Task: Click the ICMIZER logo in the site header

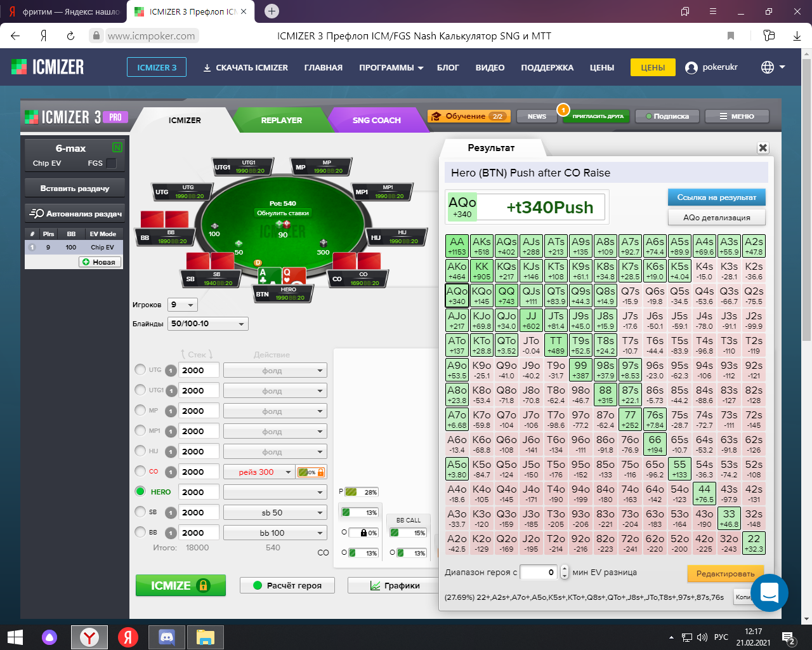Action: pyautogui.click(x=48, y=67)
